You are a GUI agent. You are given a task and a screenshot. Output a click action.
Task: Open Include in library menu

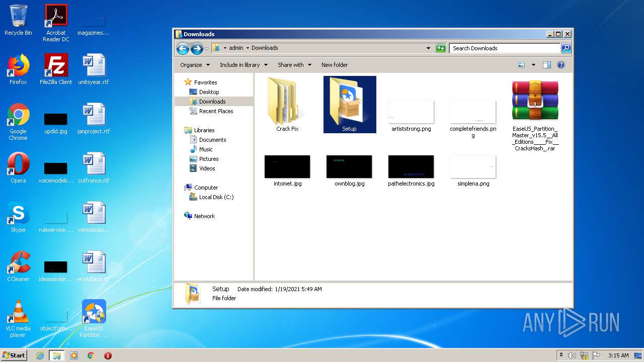tap(244, 65)
